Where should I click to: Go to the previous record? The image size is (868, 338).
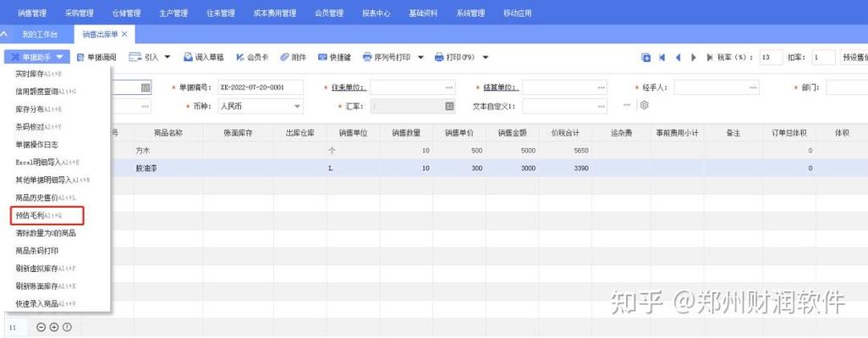(678, 58)
